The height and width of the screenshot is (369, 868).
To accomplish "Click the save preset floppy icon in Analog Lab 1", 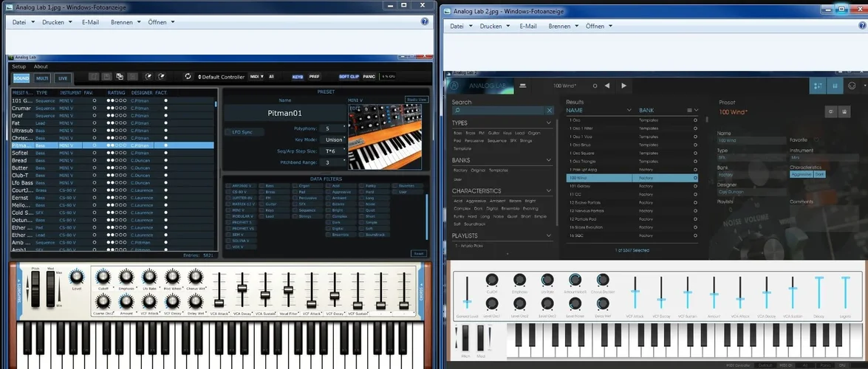I will [x=106, y=76].
